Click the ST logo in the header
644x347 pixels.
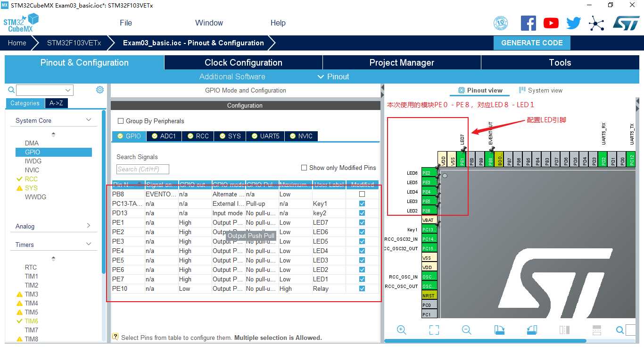(626, 23)
